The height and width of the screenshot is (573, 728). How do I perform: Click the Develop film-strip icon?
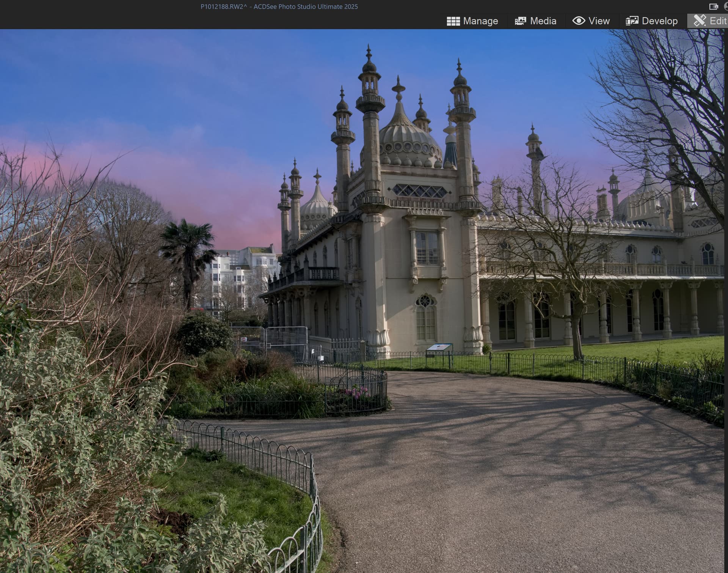tap(632, 21)
